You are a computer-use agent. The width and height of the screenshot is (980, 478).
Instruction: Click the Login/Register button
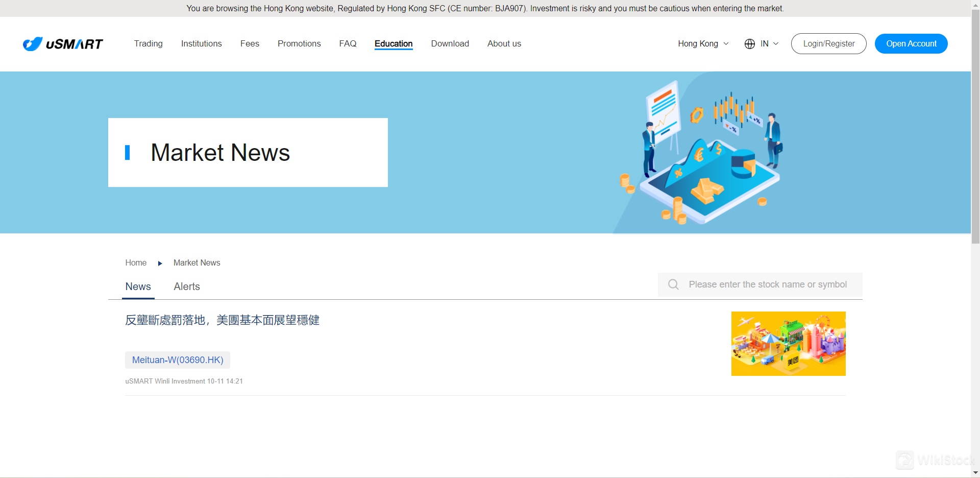coord(829,44)
